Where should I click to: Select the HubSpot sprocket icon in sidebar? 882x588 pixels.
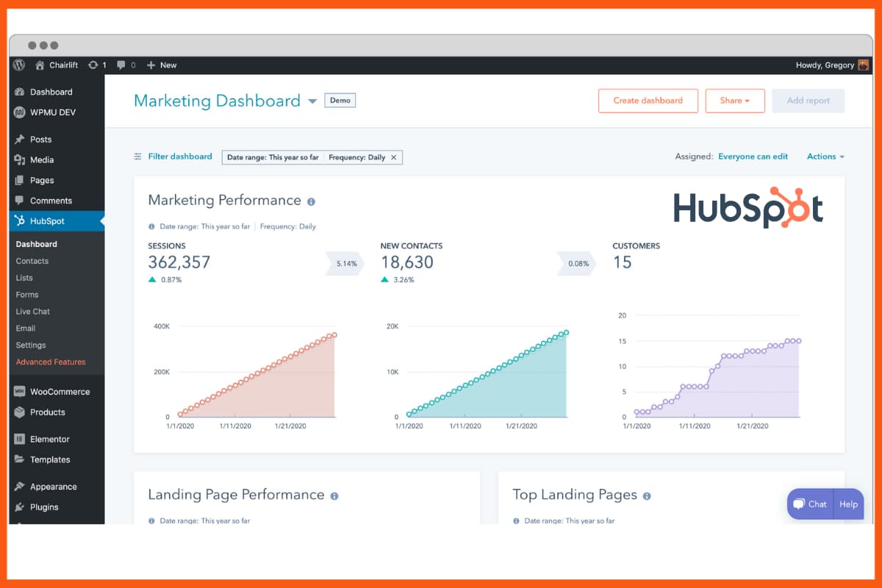(20, 220)
